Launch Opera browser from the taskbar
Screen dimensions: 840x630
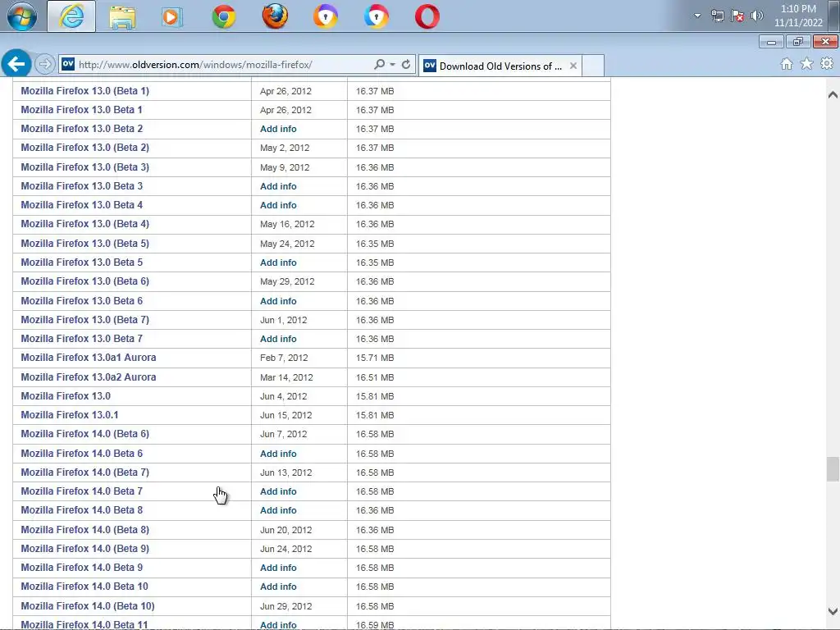coord(427,16)
